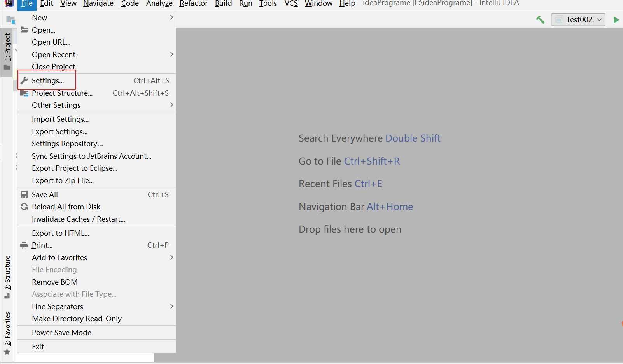This screenshot has width=623, height=364.
Task: Choose Export Project to Eclipse...
Action: tap(96, 168)
